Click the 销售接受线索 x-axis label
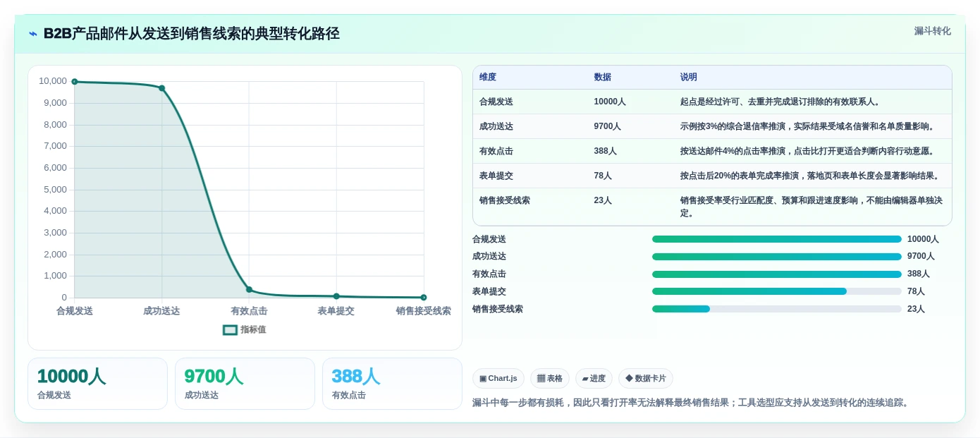 [423, 311]
